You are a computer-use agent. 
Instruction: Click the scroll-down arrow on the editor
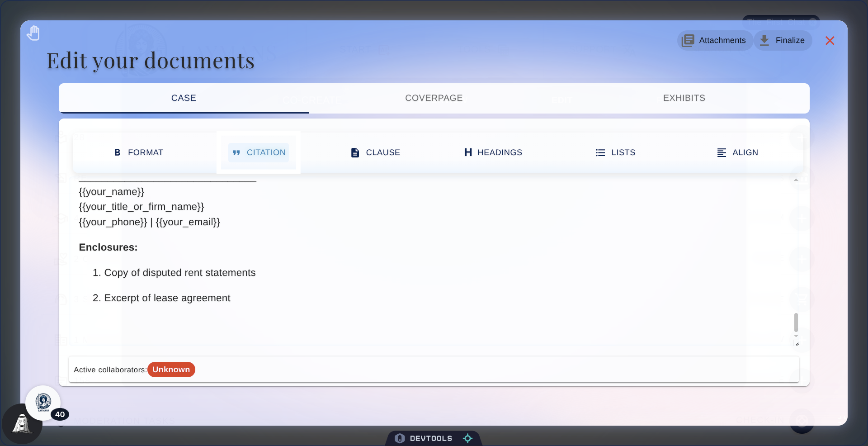(x=796, y=336)
